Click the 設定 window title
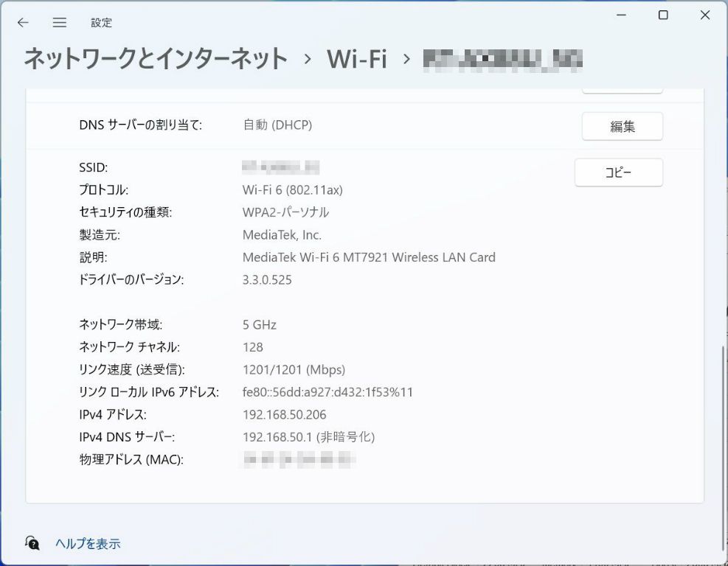 pyautogui.click(x=101, y=23)
